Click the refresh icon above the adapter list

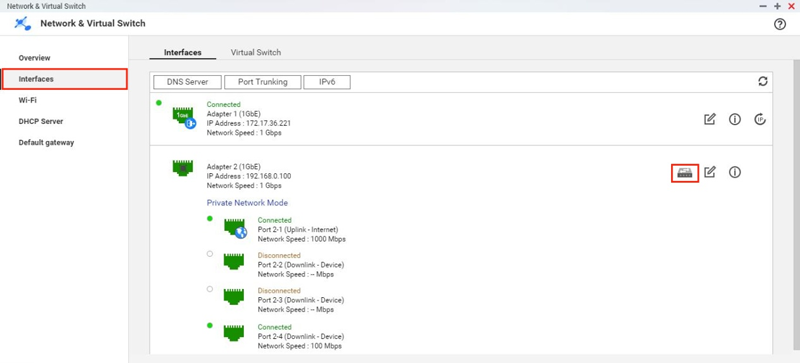763,81
